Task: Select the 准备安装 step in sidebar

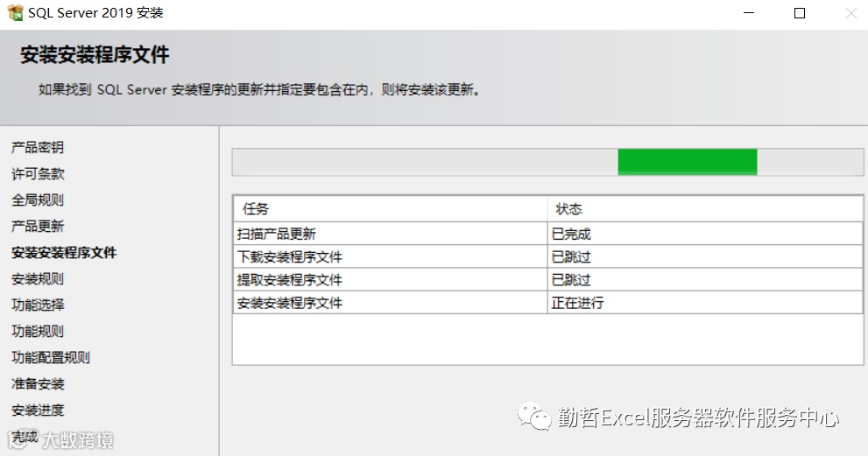Action: (x=38, y=383)
